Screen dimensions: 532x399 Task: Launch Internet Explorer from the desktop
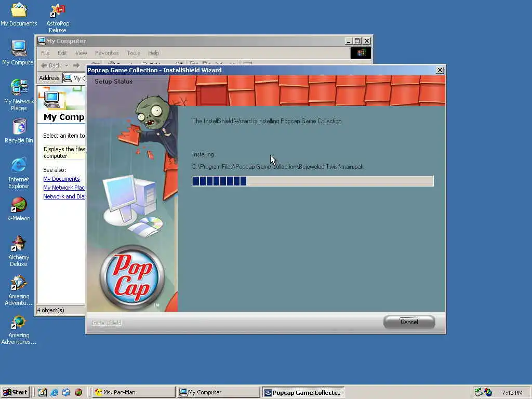click(19, 174)
